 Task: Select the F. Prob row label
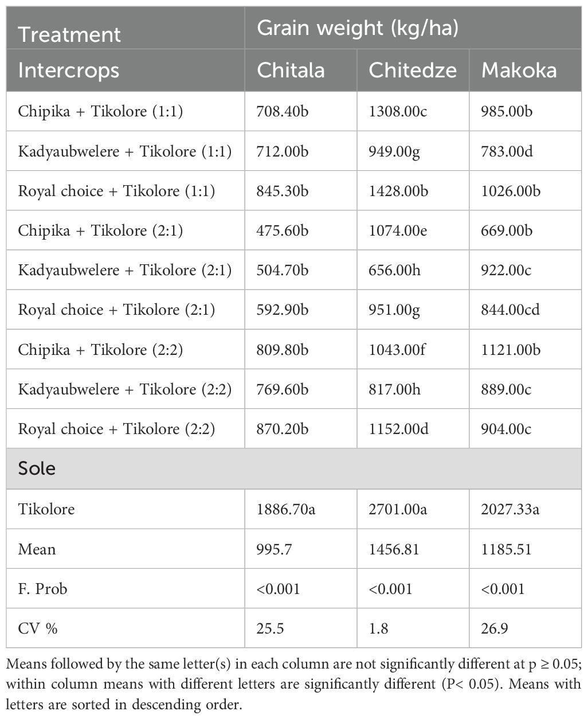(x=43, y=588)
